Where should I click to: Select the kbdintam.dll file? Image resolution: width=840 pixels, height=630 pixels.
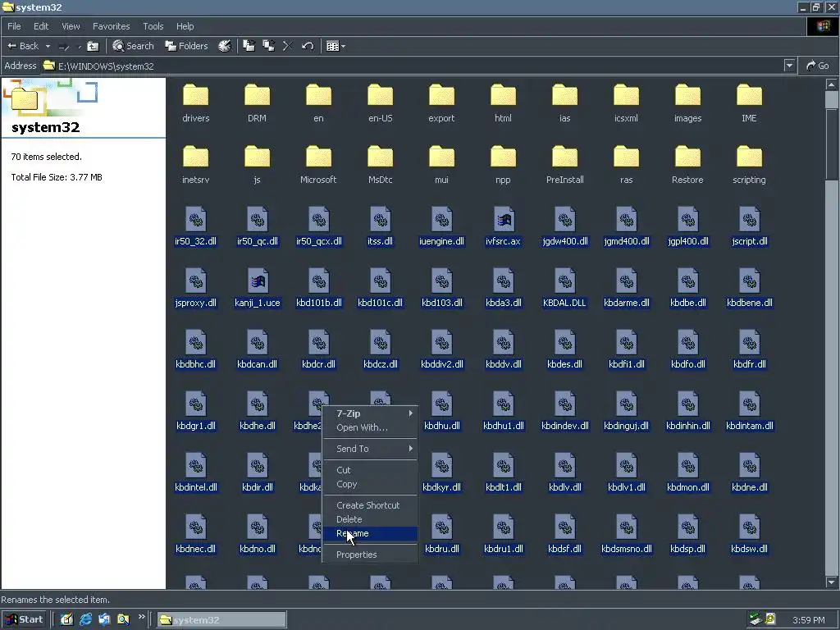click(x=749, y=411)
